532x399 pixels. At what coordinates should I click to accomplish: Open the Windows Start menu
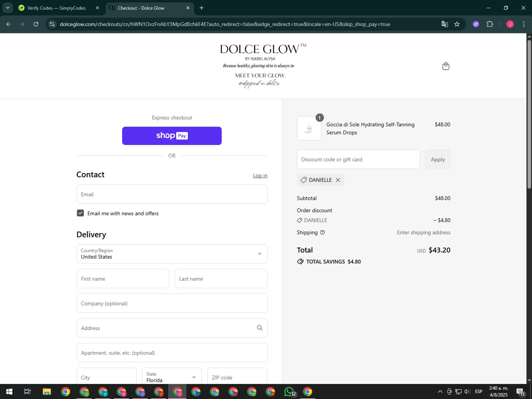point(9,392)
